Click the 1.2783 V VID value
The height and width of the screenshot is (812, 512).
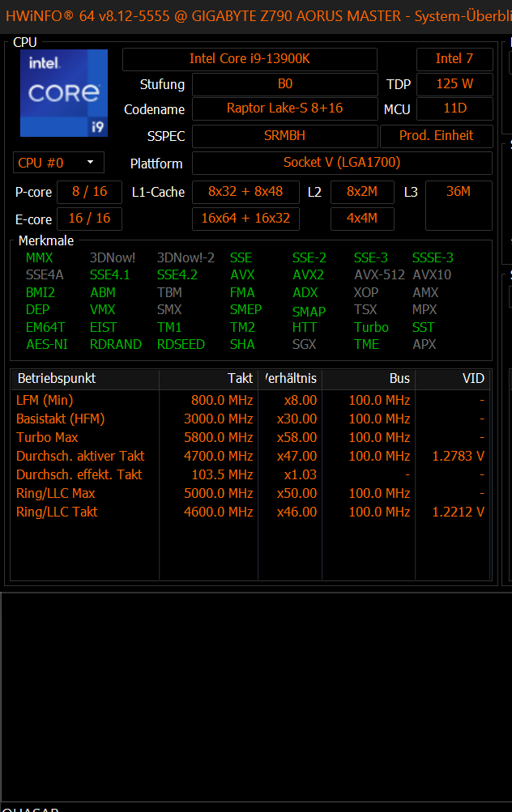pyautogui.click(x=458, y=457)
